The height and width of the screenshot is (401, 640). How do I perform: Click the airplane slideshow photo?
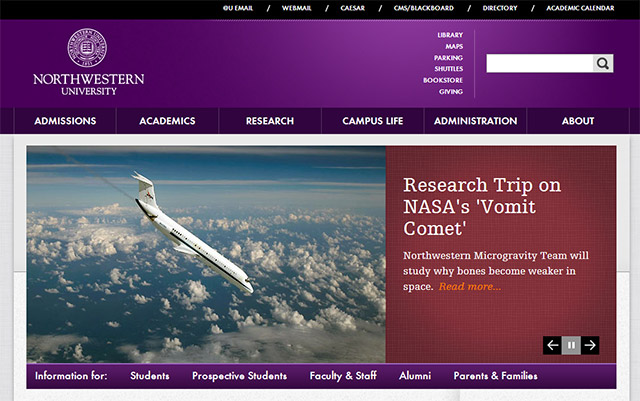206,254
